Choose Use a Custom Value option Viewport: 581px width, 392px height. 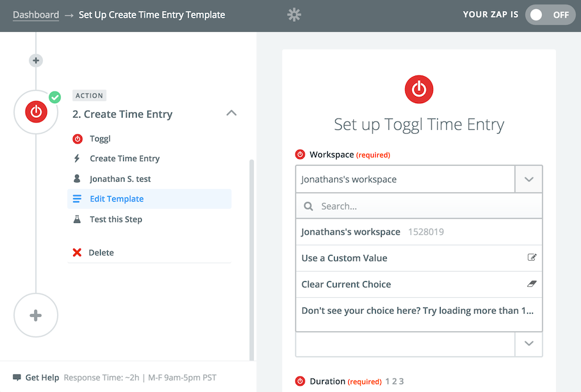[x=419, y=258]
